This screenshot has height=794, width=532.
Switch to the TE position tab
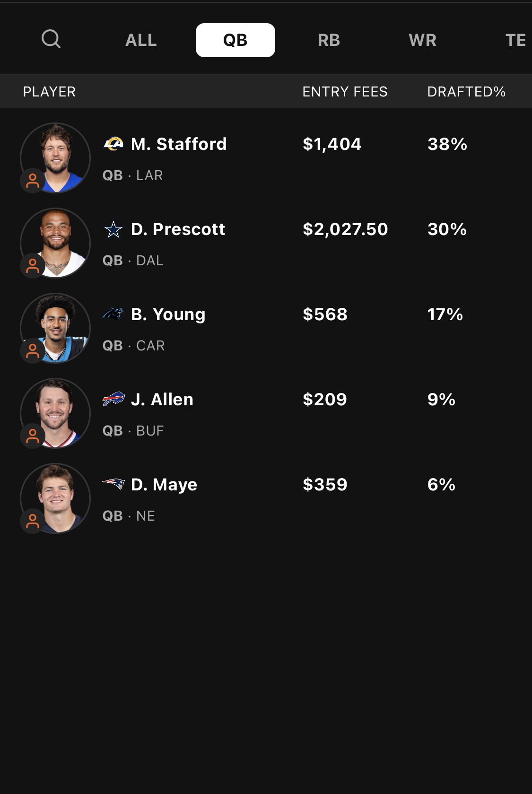pos(515,40)
